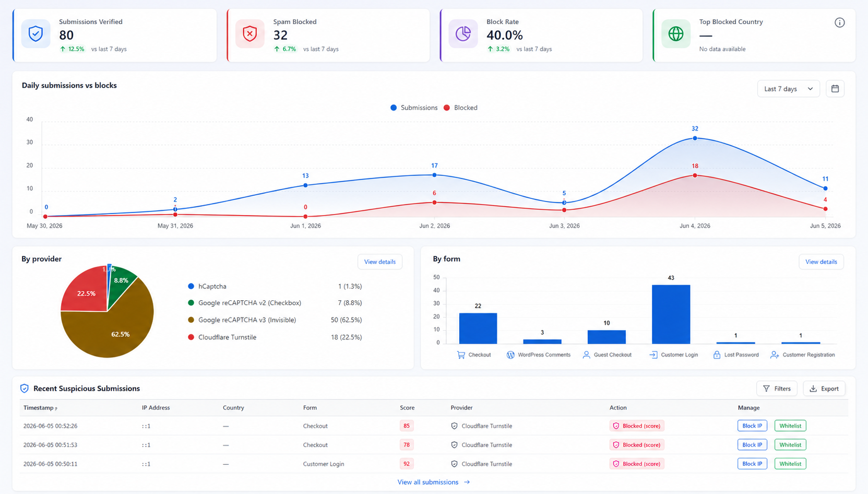Viewport: 868px width, 494px height.
Task: Click the timestamp 2026-06-05 00:52:26
Action: 50,426
